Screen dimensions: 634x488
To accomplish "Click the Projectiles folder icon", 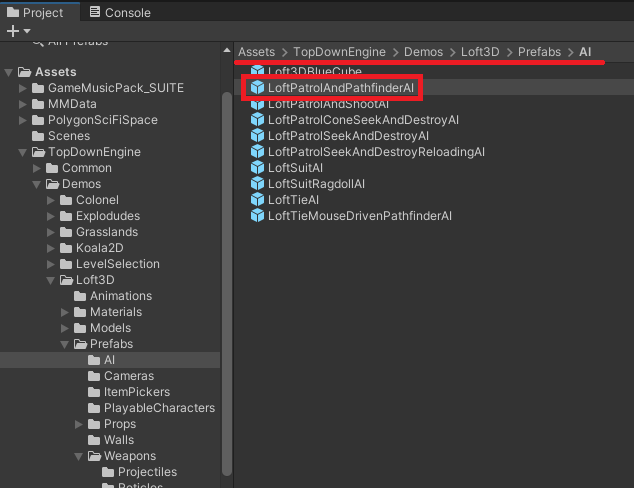I will (x=108, y=472).
